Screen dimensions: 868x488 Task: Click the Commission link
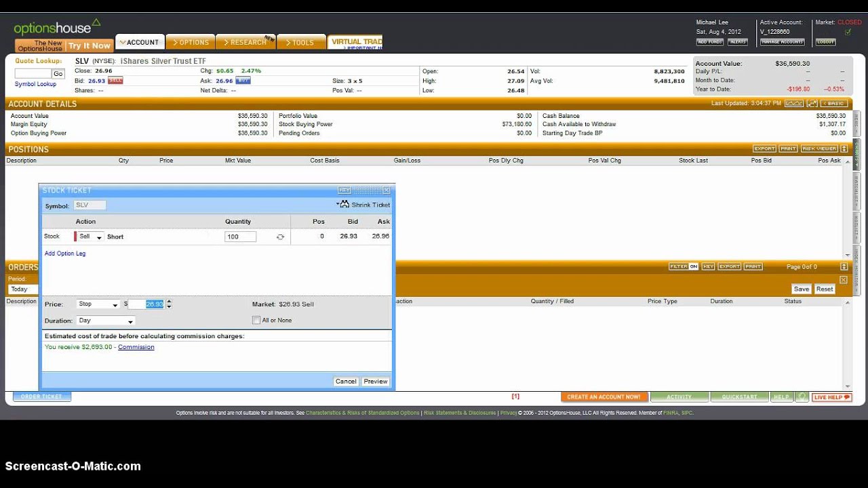136,347
